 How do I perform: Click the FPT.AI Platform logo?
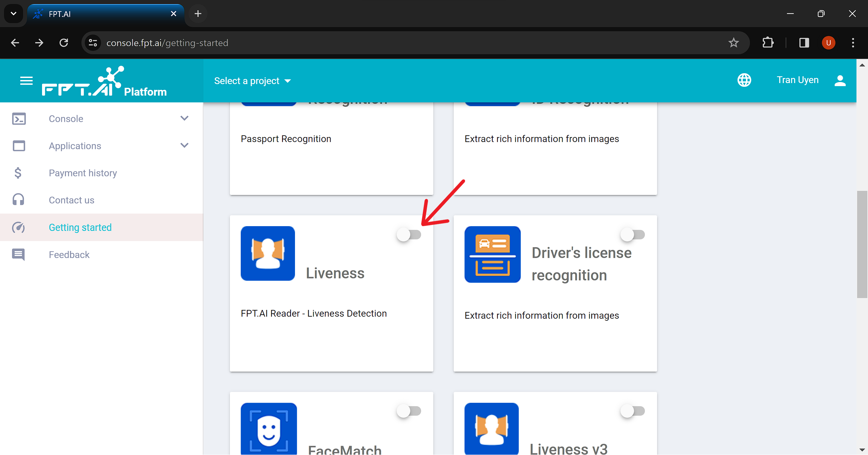(104, 82)
